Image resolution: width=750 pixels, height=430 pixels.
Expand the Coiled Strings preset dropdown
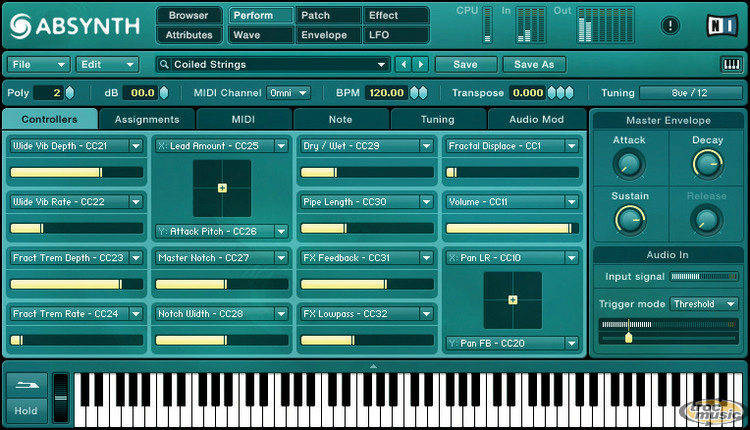point(381,64)
